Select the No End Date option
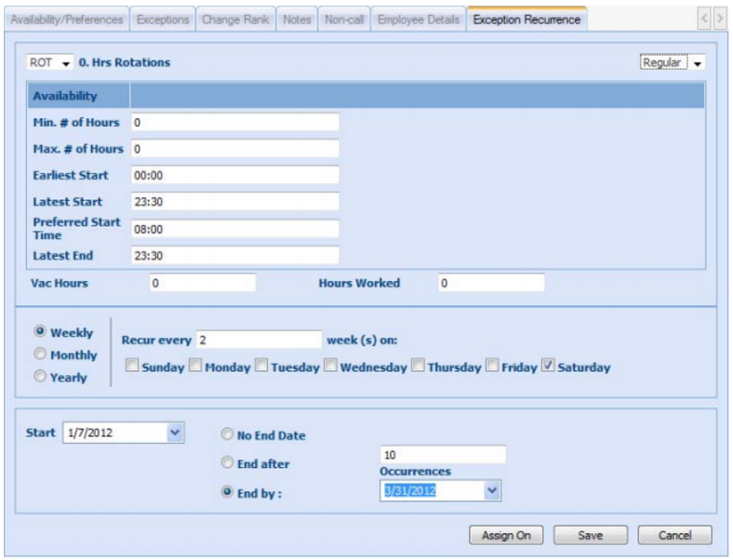 click(x=228, y=434)
